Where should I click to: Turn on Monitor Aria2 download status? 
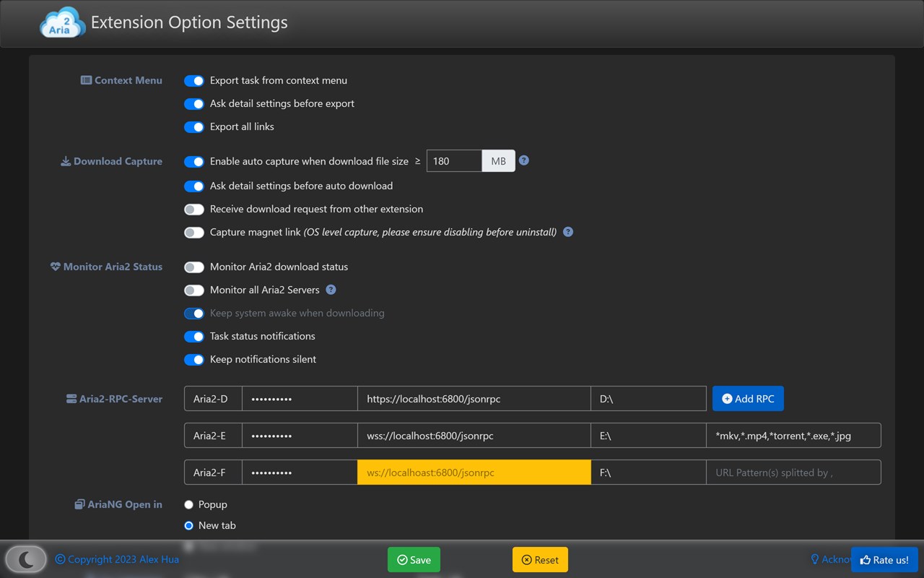pyautogui.click(x=194, y=267)
